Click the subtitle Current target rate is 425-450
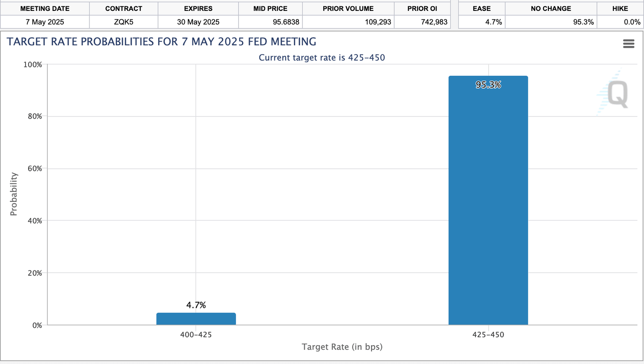This screenshot has width=644, height=364. click(x=322, y=57)
